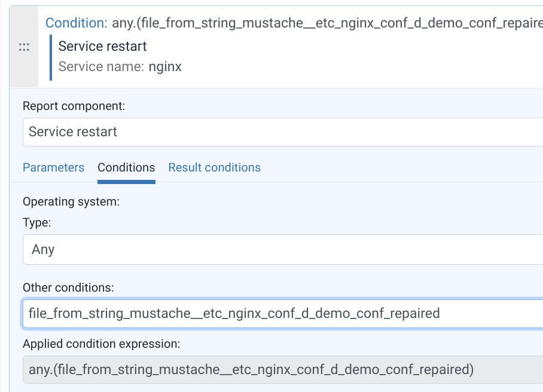
Task: Select the Result conditions tab
Action: click(214, 167)
